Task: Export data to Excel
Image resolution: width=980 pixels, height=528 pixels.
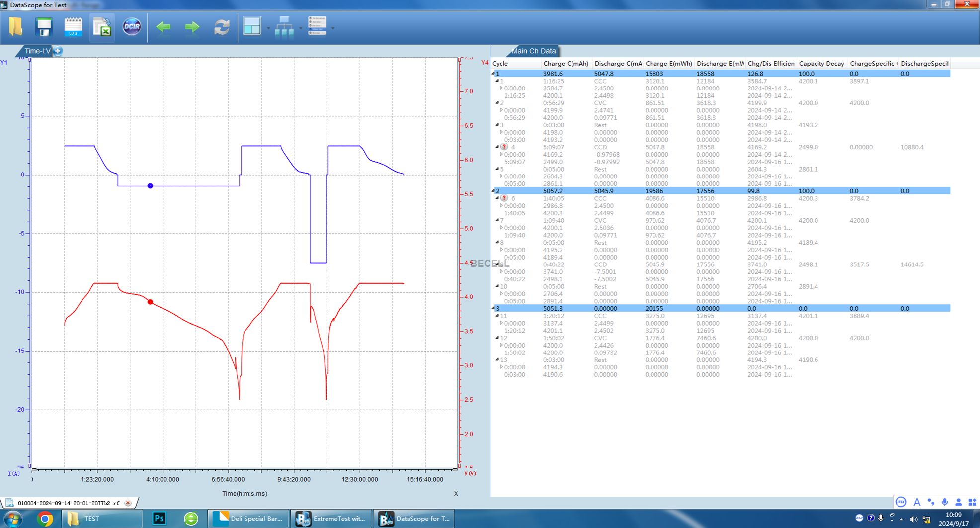Action: pyautogui.click(x=102, y=27)
